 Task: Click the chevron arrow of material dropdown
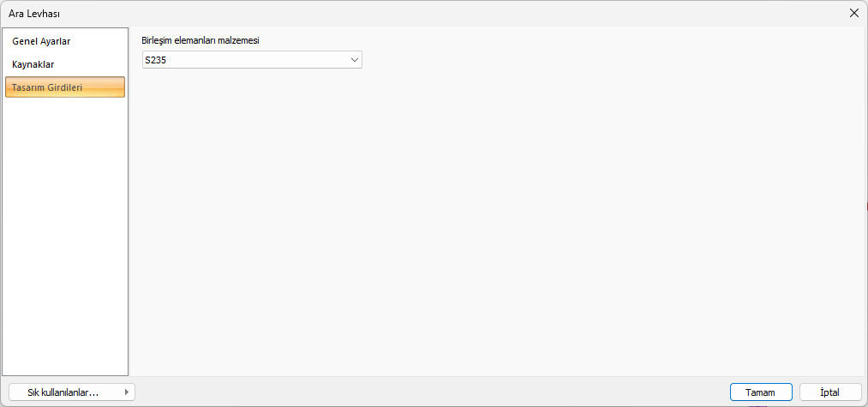pyautogui.click(x=354, y=60)
